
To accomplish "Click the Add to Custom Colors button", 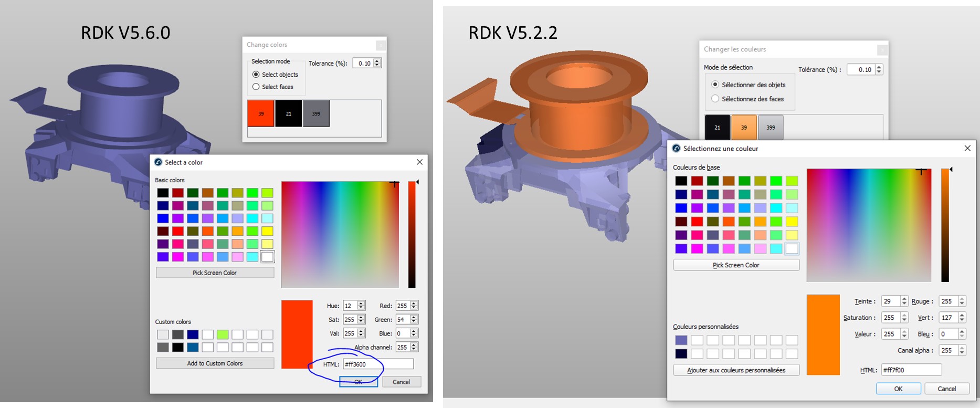I will (x=215, y=363).
